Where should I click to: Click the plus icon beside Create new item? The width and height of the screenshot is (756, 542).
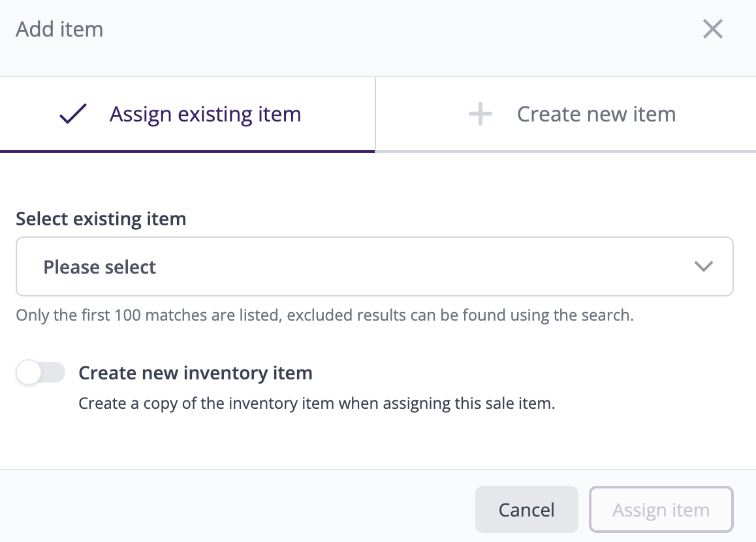click(480, 115)
